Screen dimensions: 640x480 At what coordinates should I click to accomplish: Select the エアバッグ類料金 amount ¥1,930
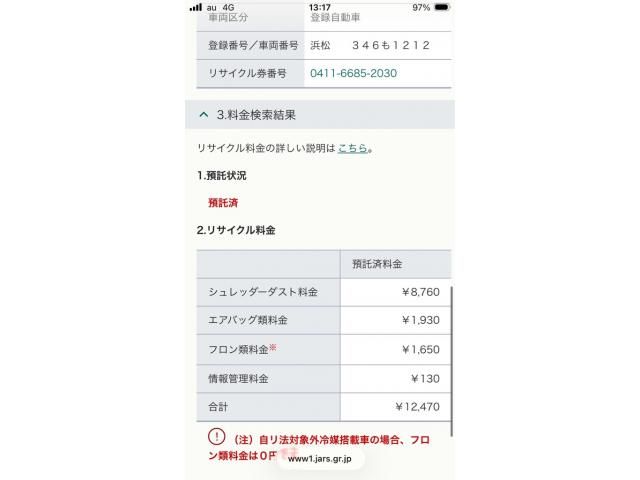(x=421, y=320)
